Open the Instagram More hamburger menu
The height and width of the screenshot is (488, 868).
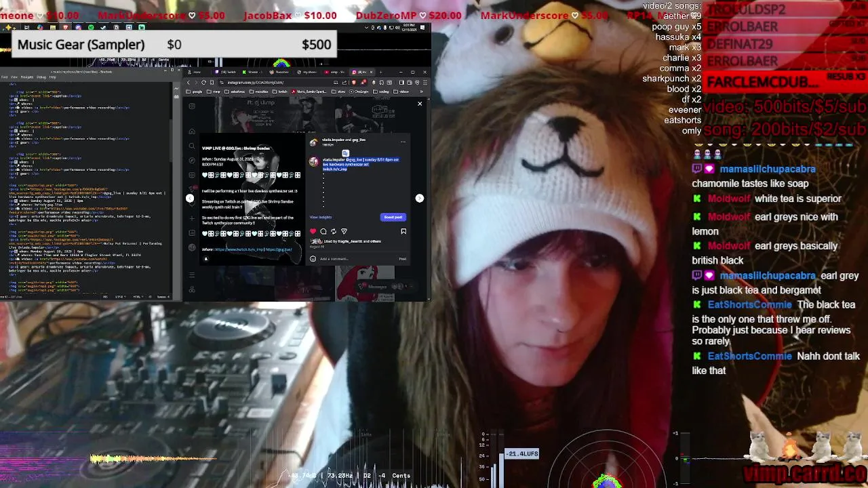[192, 274]
